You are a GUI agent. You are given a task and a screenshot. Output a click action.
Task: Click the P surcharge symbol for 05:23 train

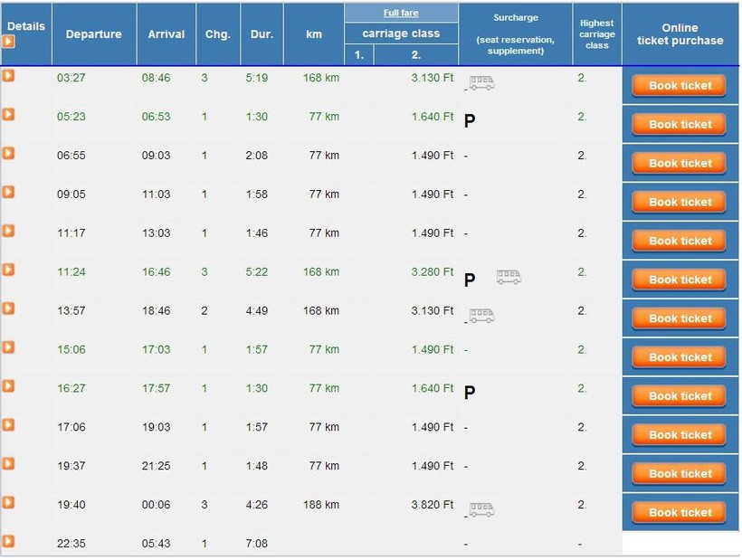[470, 121]
